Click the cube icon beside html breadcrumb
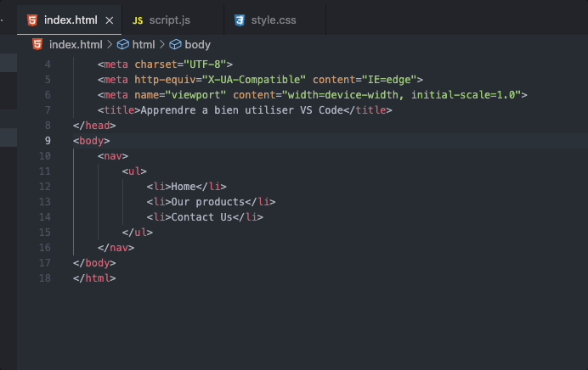 pos(123,45)
